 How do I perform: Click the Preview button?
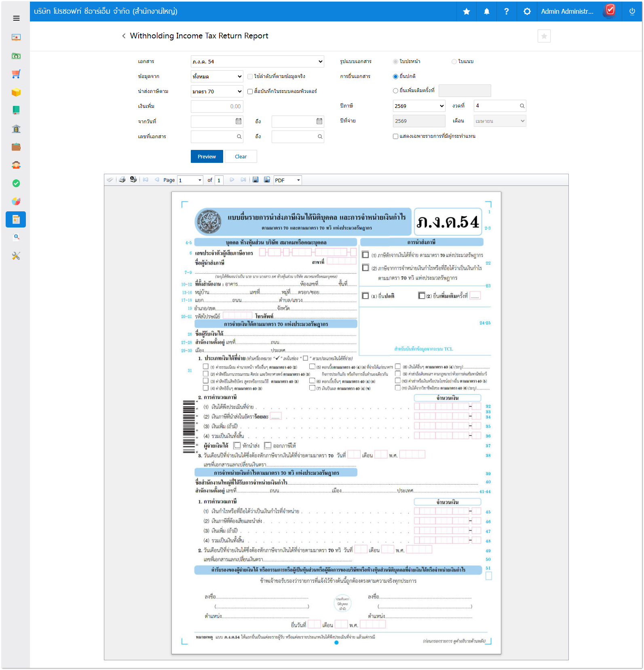[x=207, y=156]
